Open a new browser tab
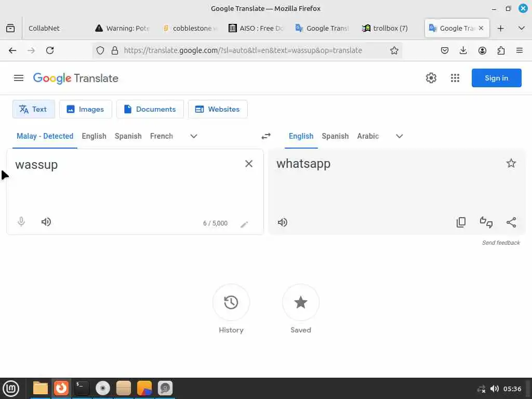Viewport: 532px width, 399px height. click(x=500, y=28)
